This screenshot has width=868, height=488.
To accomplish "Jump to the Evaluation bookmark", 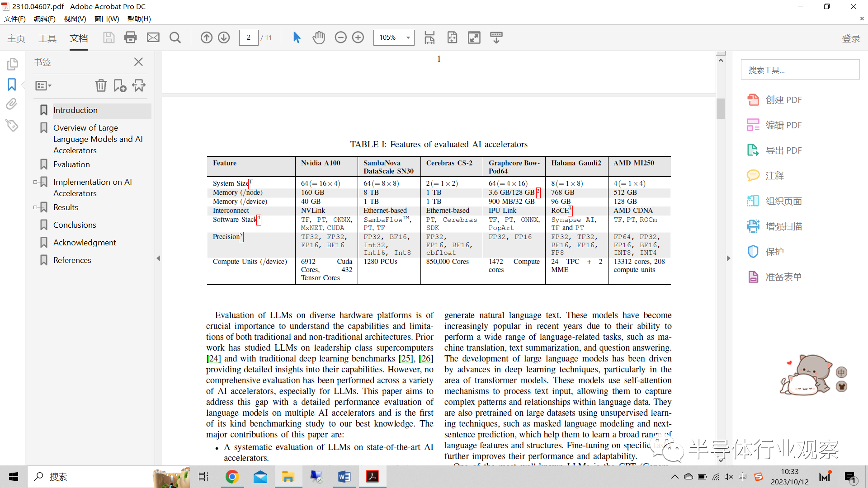I will (71, 164).
